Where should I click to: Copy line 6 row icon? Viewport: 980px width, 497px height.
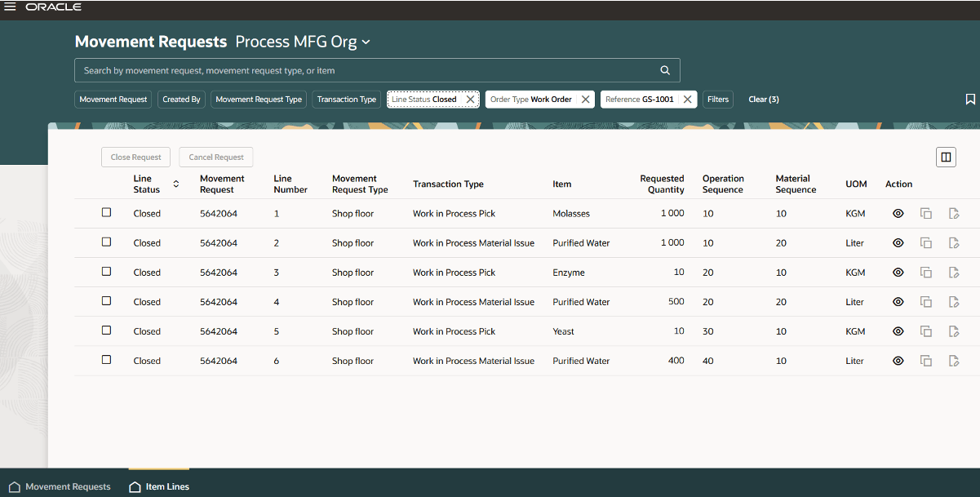click(x=926, y=361)
